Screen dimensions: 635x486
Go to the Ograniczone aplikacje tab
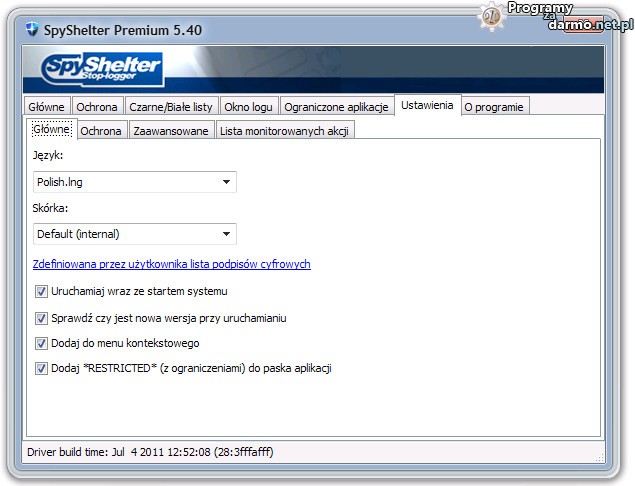pos(337,107)
